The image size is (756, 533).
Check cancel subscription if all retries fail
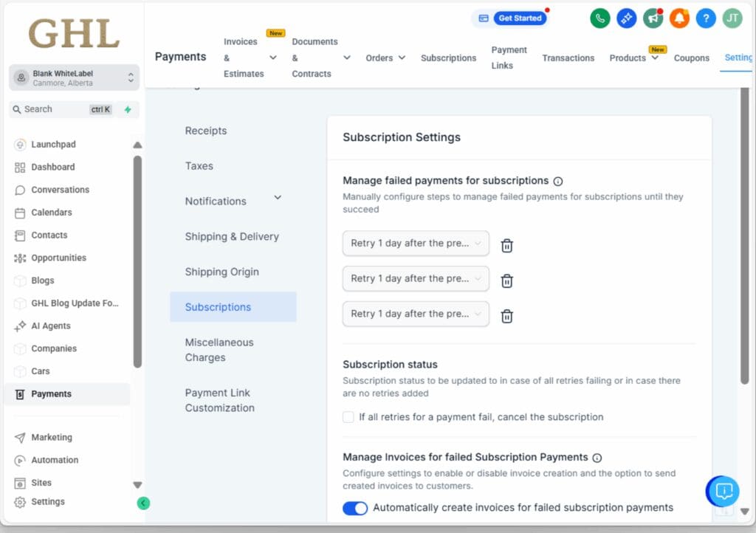[348, 417]
